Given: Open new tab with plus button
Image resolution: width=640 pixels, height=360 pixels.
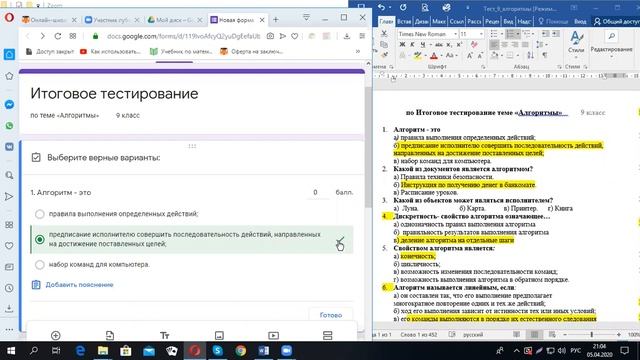Looking at the screenshot, I should pyautogui.click(x=276, y=20).
